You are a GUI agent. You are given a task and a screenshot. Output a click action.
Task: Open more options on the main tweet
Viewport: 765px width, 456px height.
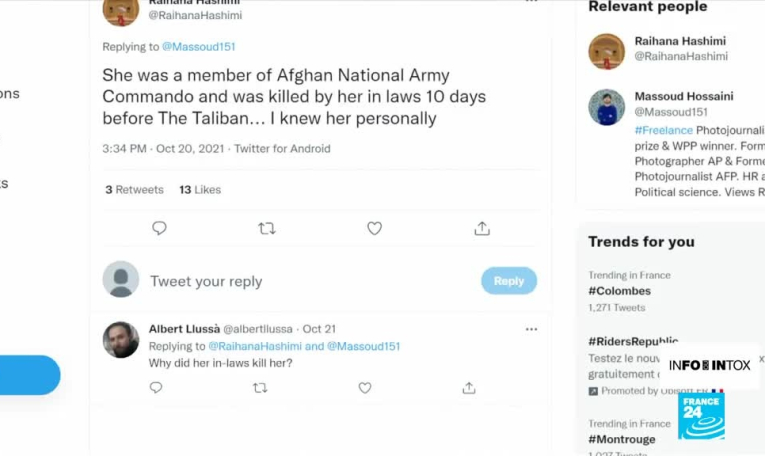point(531,3)
